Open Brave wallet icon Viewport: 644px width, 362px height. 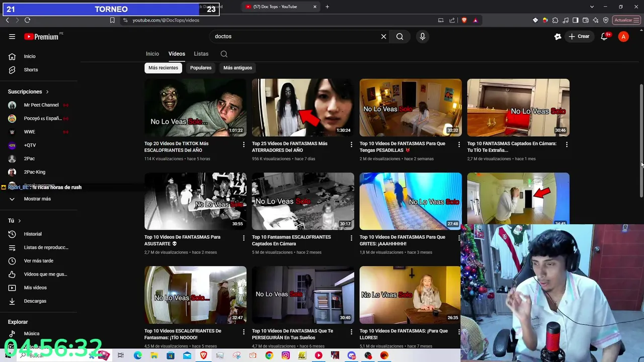coord(586,20)
